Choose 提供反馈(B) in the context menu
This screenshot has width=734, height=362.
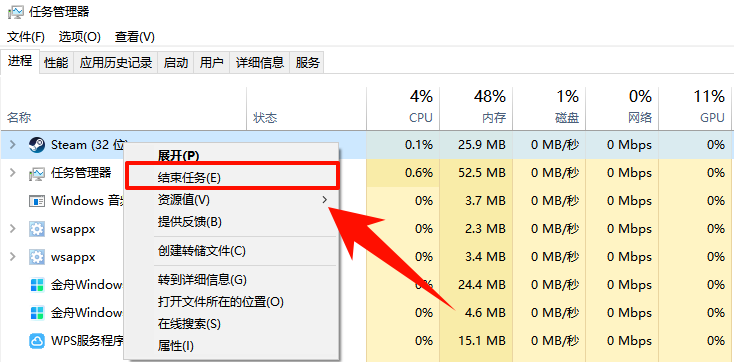tap(231, 222)
